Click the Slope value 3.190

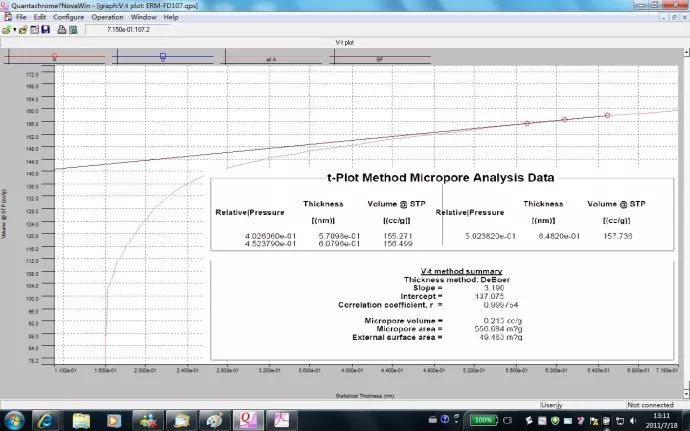click(x=494, y=288)
